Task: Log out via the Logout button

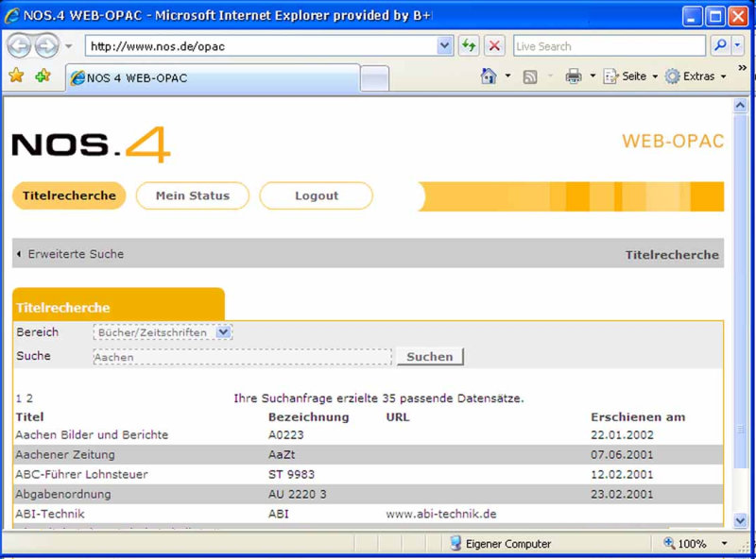Action: coord(317,195)
